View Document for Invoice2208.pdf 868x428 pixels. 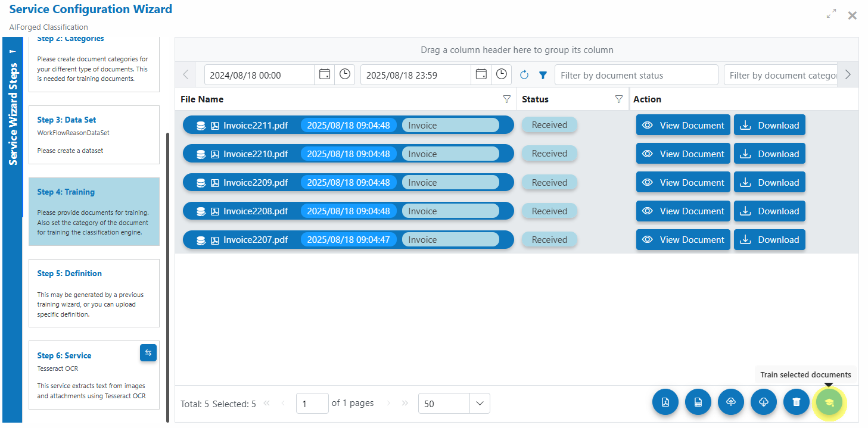(683, 211)
